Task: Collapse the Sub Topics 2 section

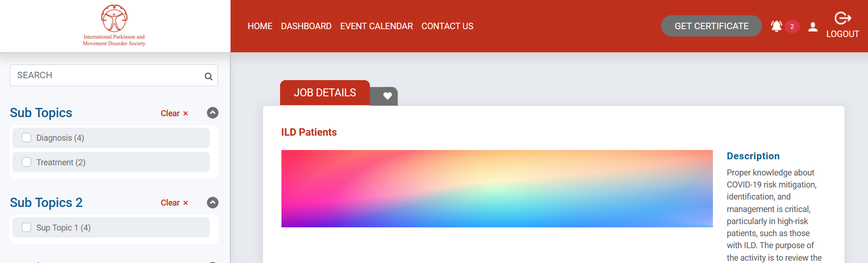Action: click(212, 202)
